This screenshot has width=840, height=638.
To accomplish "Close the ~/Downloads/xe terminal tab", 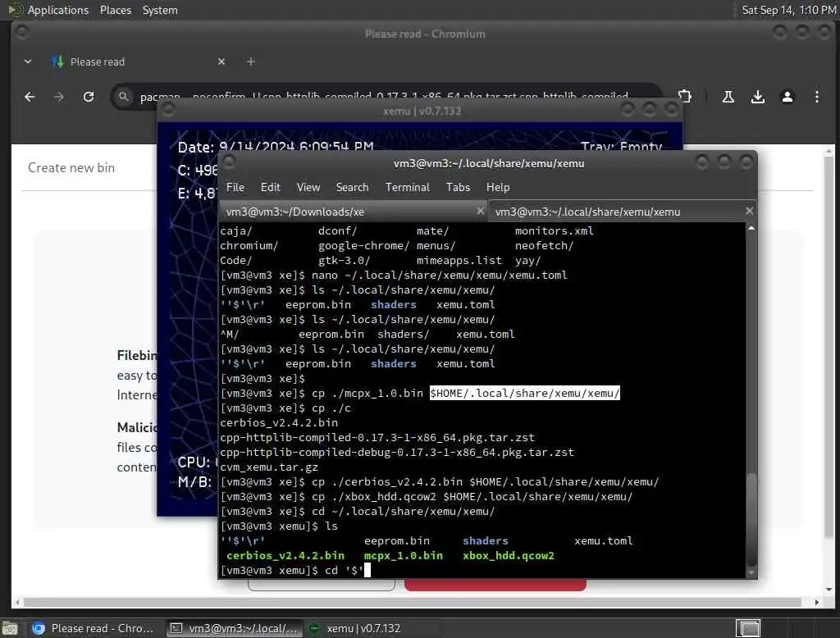I will coord(481,211).
